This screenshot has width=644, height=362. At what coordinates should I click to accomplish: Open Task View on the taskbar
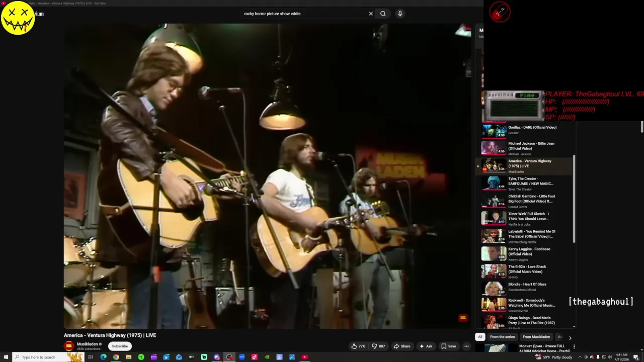tap(91, 357)
